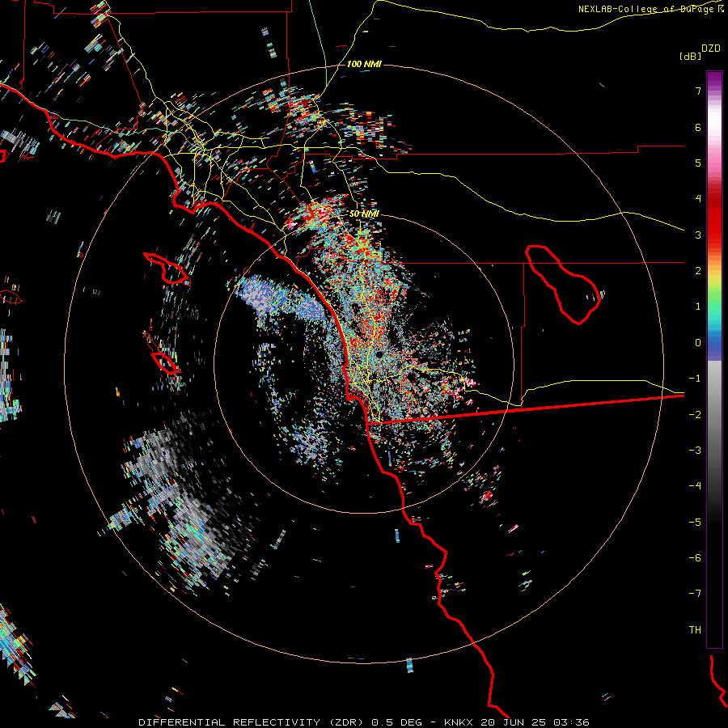Click the "7" value on the color scale
Image resolution: width=728 pixels, height=728 pixels.
coord(698,91)
